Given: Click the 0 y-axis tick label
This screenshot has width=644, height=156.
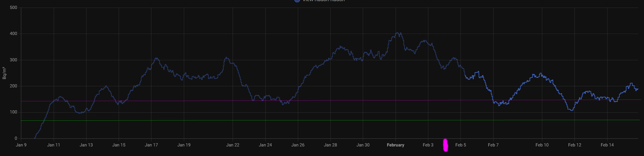Looking at the screenshot, I should click(16, 138).
